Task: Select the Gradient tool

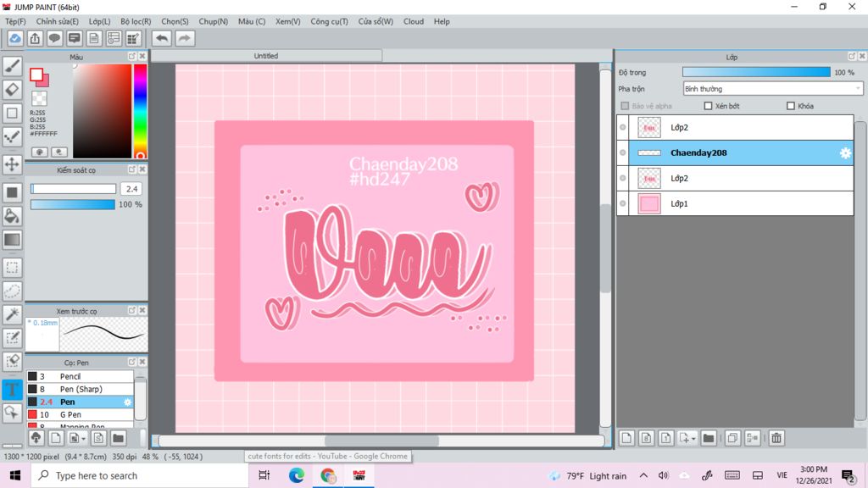Action: (12, 240)
